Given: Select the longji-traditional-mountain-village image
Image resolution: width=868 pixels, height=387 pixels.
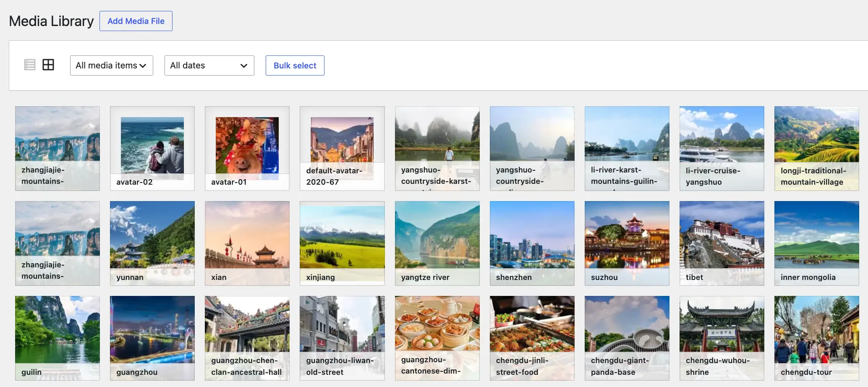Looking at the screenshot, I should (817, 149).
